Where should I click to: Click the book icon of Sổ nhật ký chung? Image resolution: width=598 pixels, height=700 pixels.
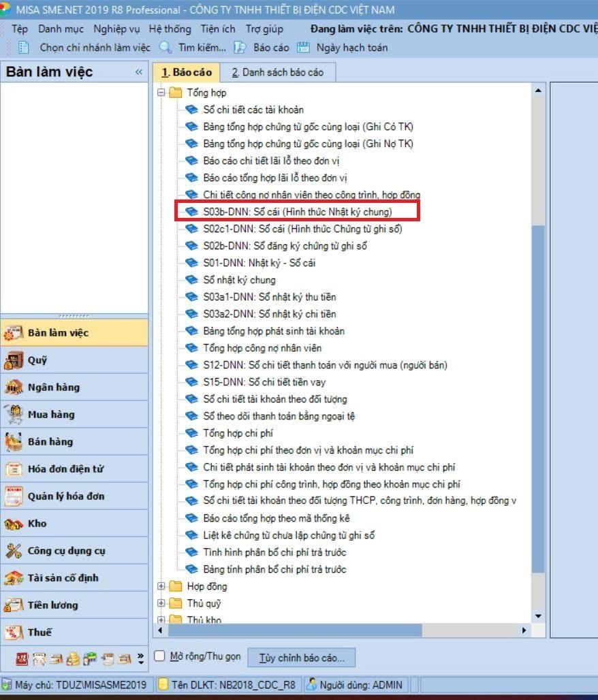coord(191,280)
